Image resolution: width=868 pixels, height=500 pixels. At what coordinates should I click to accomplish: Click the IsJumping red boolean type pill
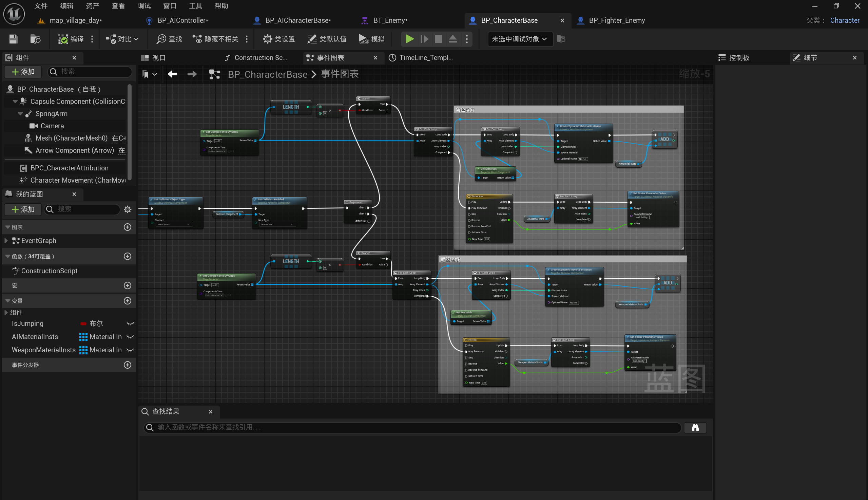tap(83, 323)
